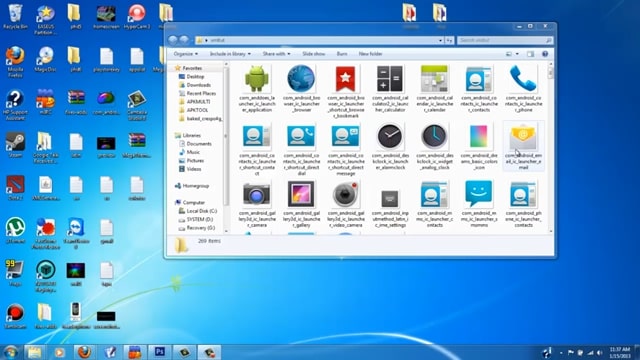
Task: Open the Include in library dropdown
Action: coord(230,54)
